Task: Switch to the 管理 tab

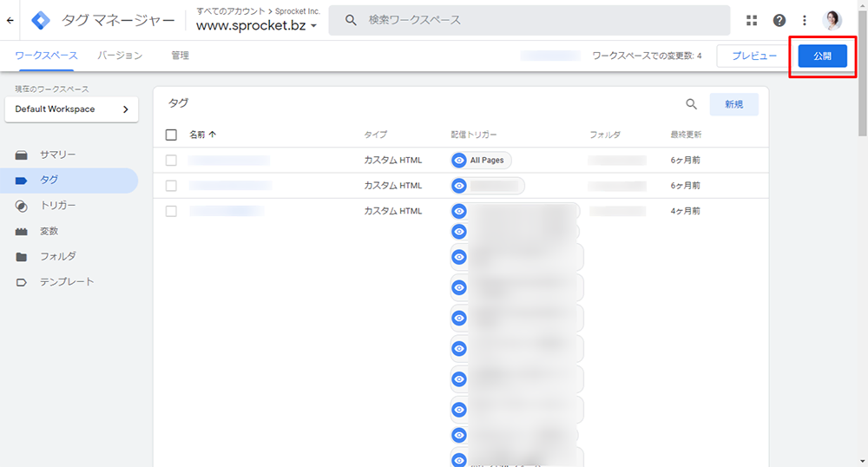Action: tap(180, 56)
